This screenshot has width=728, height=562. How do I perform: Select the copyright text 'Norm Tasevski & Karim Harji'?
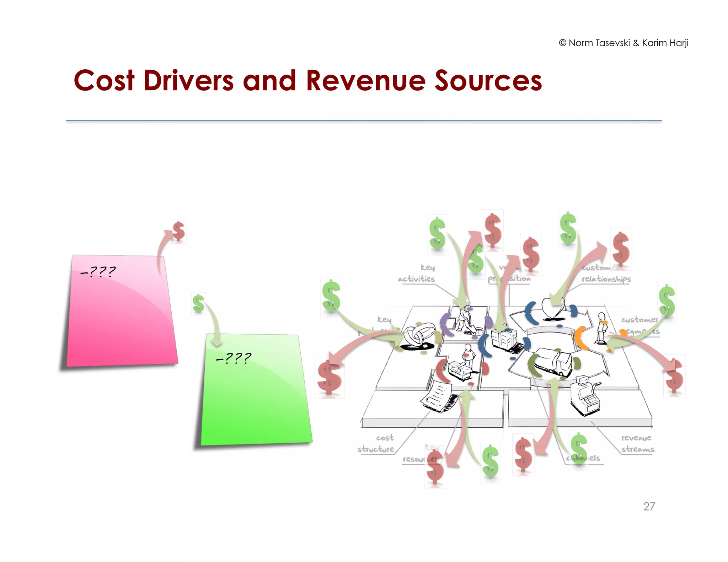tap(628, 43)
